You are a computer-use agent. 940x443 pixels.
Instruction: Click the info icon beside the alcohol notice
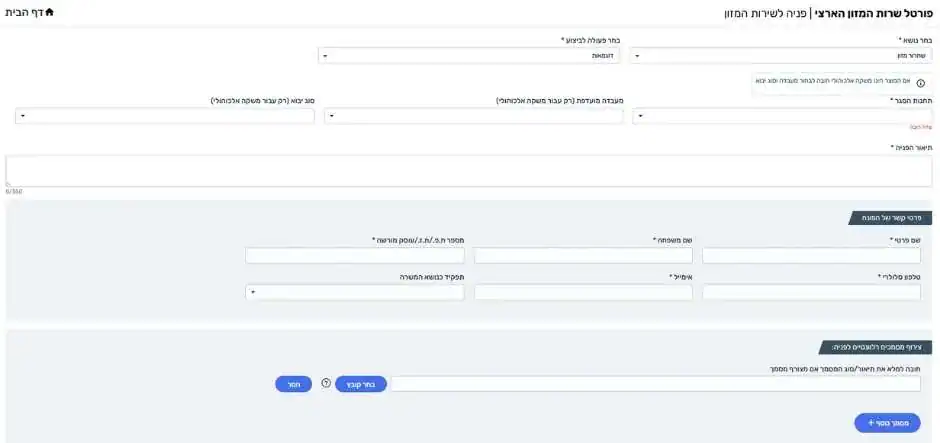[920, 83]
